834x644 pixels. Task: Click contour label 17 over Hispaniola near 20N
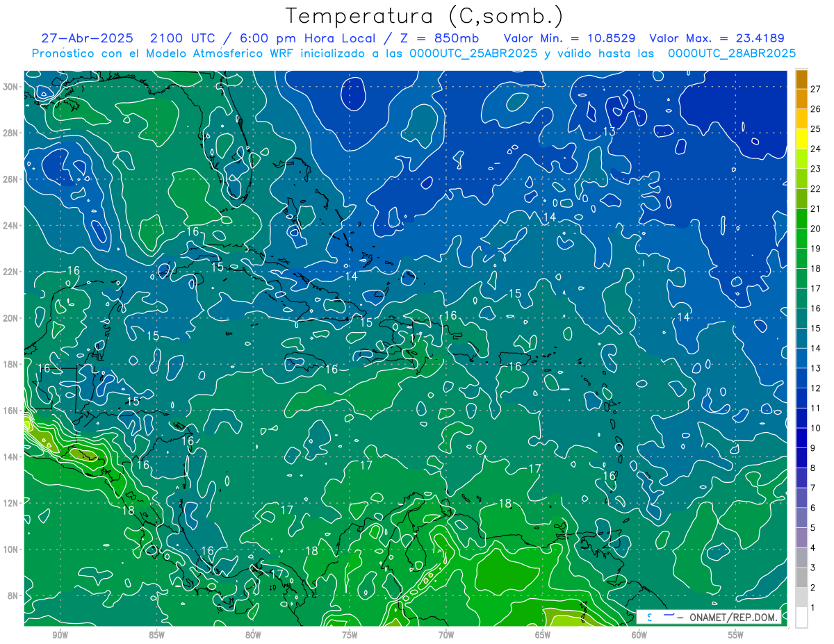click(416, 337)
